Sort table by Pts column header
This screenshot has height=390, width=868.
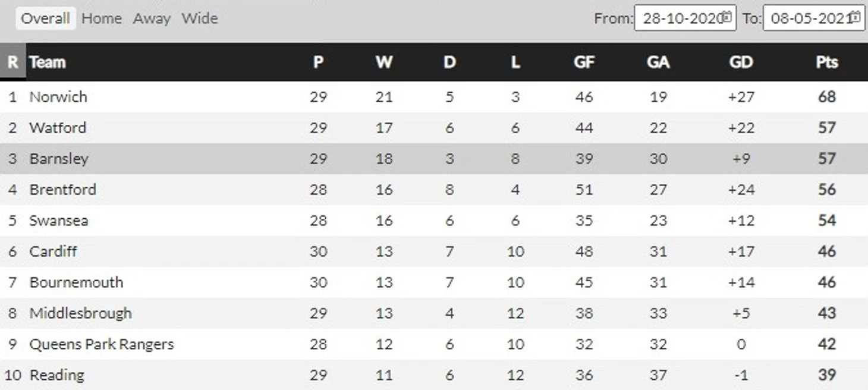(827, 62)
